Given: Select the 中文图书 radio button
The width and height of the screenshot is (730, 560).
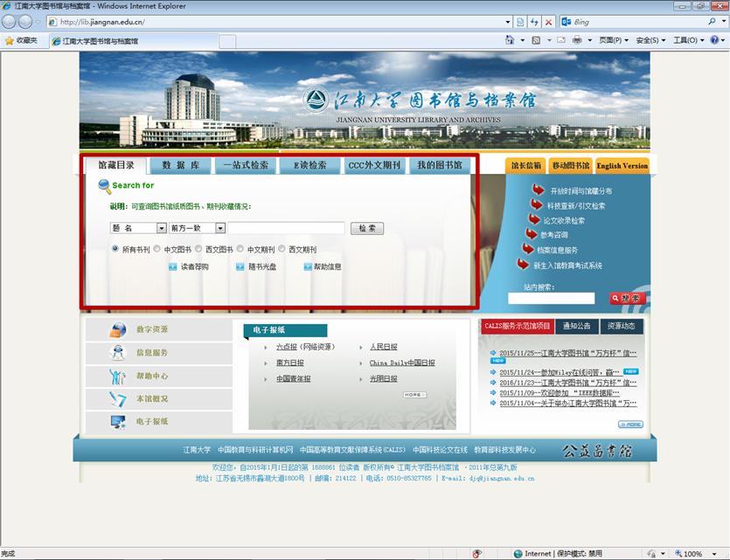Looking at the screenshot, I should tap(156, 249).
